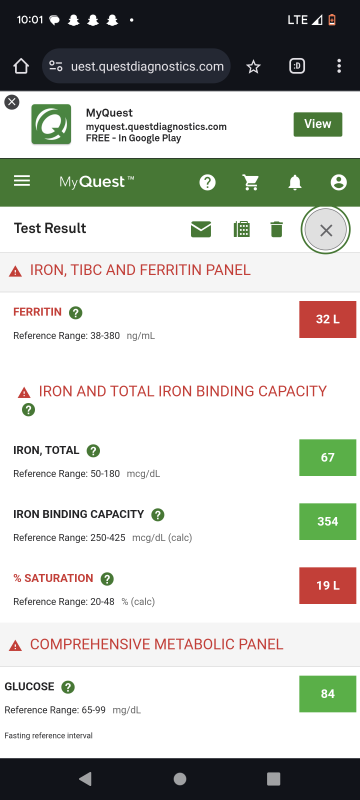The height and width of the screenshot is (800, 360).
Task: Open the user account profile icon
Action: point(339,182)
